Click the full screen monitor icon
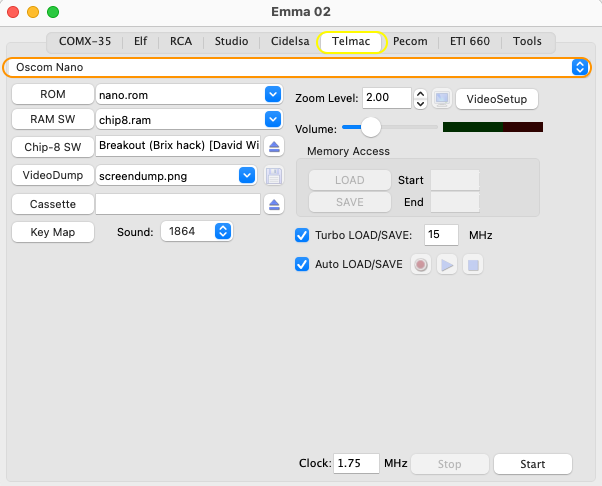This screenshot has width=602, height=486. [x=442, y=99]
